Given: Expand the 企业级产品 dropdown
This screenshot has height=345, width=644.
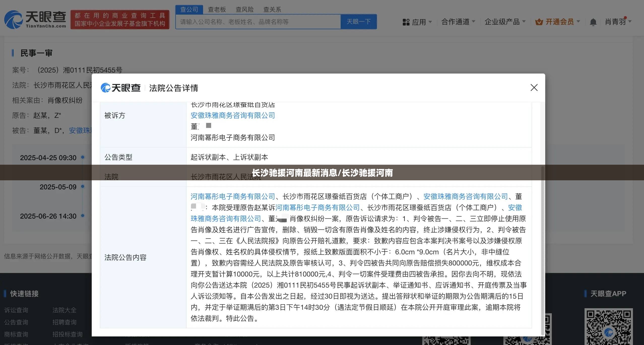Looking at the screenshot, I should (x=505, y=22).
